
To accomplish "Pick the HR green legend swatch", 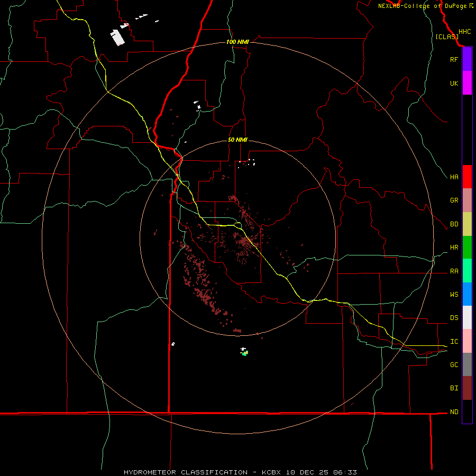I will click(467, 248).
